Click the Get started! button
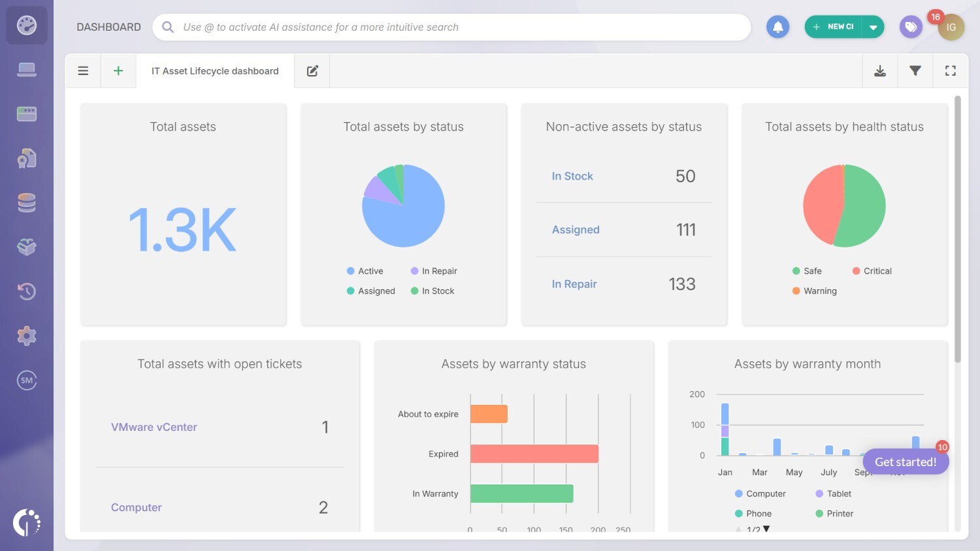This screenshot has width=980, height=551. 906,461
